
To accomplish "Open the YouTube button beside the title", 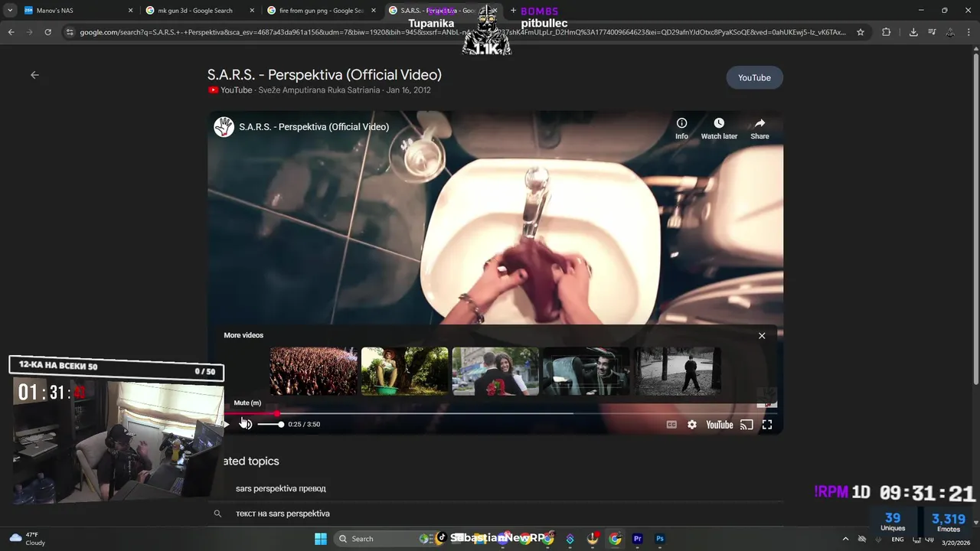I will [754, 78].
